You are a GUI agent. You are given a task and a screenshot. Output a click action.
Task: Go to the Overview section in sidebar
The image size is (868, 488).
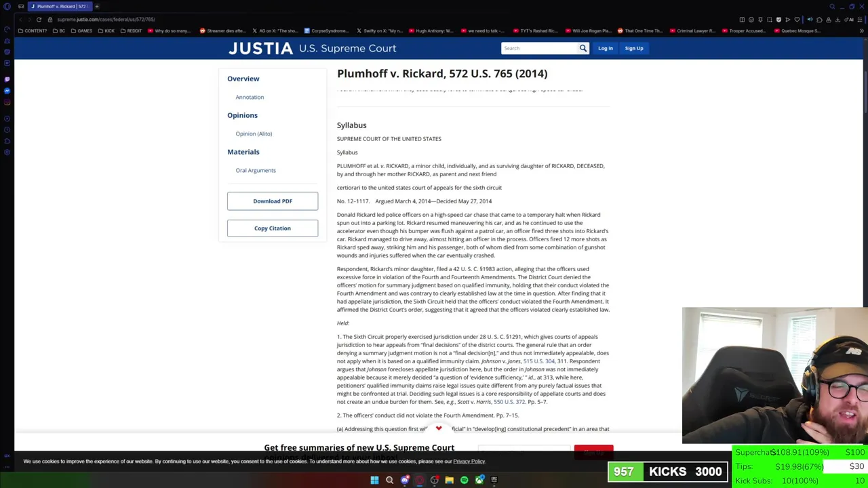click(x=243, y=79)
